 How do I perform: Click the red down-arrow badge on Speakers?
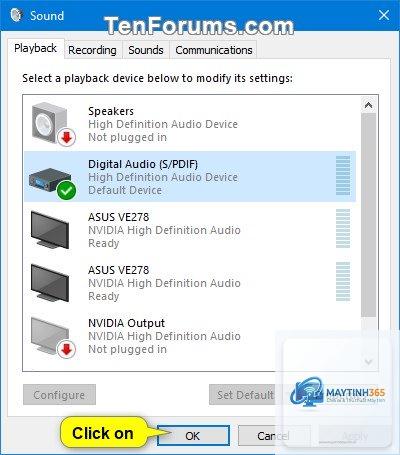coord(67,137)
